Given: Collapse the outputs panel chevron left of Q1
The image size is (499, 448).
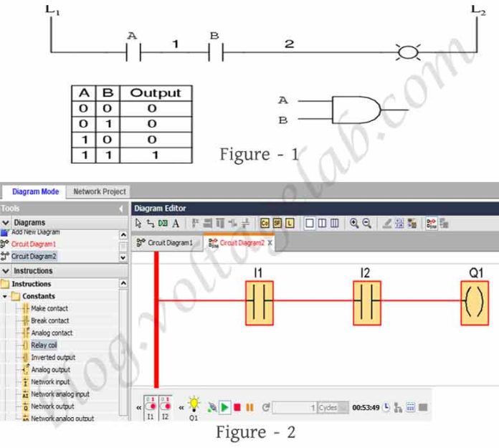Looking at the screenshot, I should 181,408.
